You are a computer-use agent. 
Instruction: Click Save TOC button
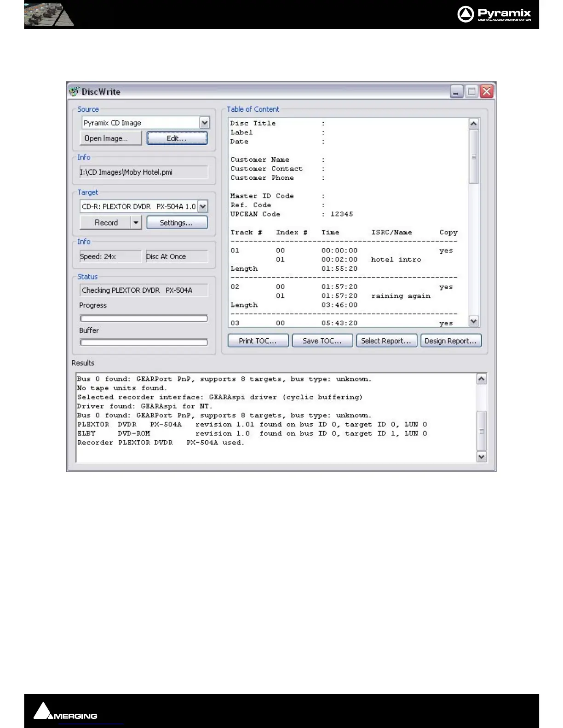[x=322, y=341]
